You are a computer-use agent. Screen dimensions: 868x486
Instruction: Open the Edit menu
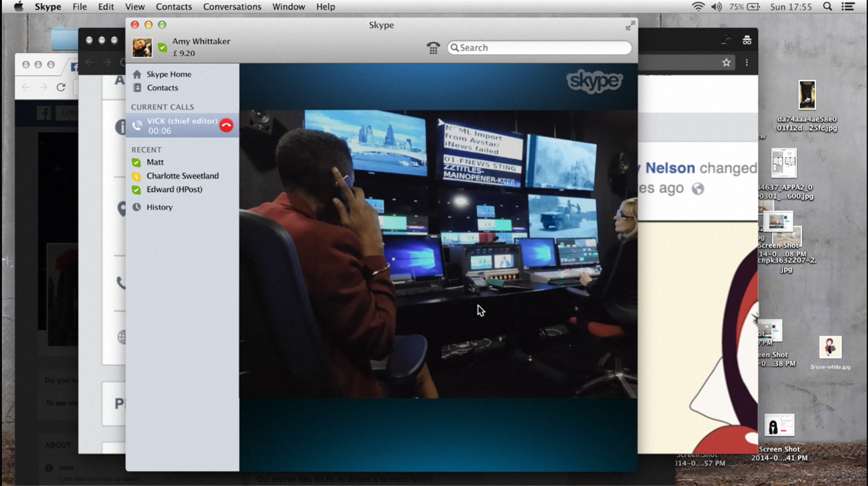[x=106, y=6]
